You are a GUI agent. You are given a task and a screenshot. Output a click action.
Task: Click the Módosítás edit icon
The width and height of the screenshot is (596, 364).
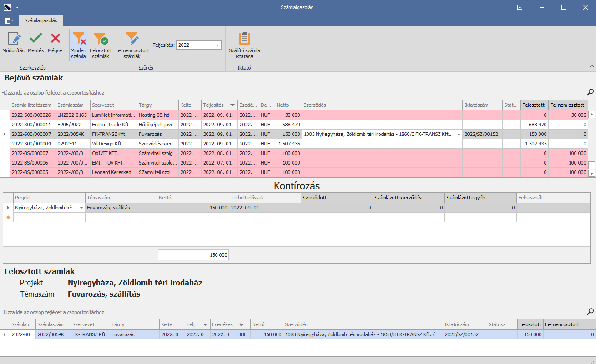pyautogui.click(x=13, y=39)
